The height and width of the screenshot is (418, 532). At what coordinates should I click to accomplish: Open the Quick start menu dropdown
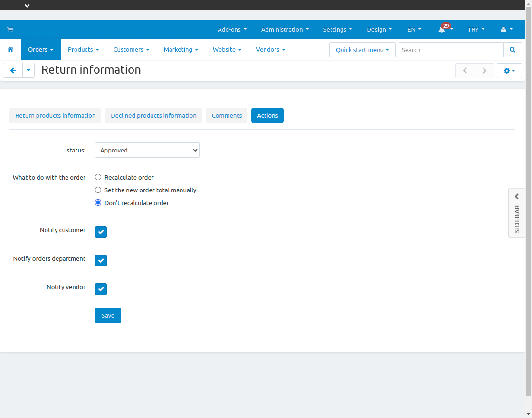tap(362, 49)
